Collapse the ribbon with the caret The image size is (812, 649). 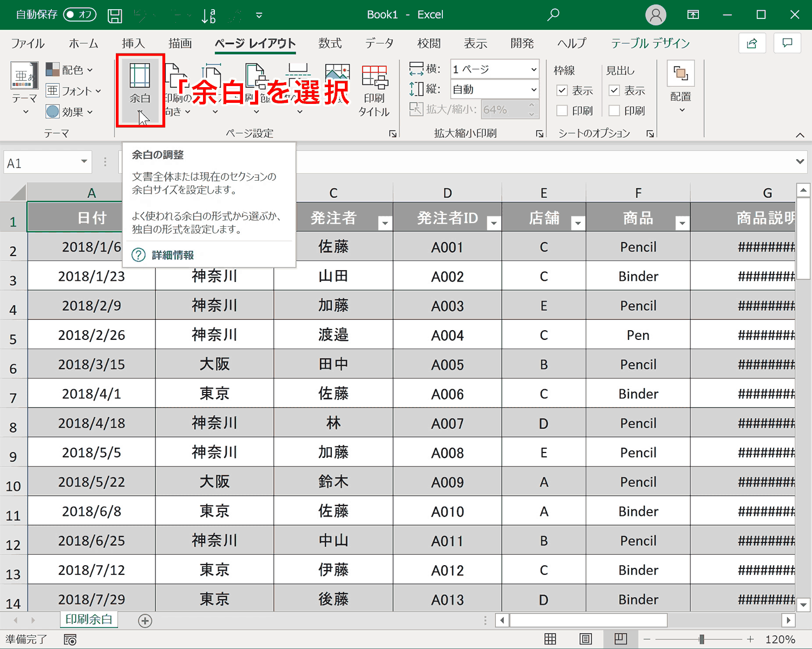click(800, 135)
